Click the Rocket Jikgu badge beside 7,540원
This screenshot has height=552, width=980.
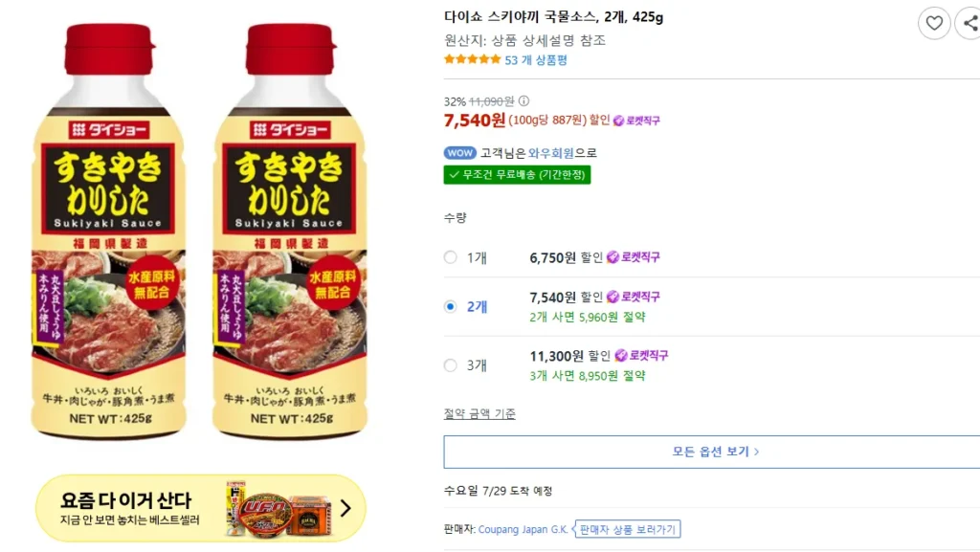636,121
